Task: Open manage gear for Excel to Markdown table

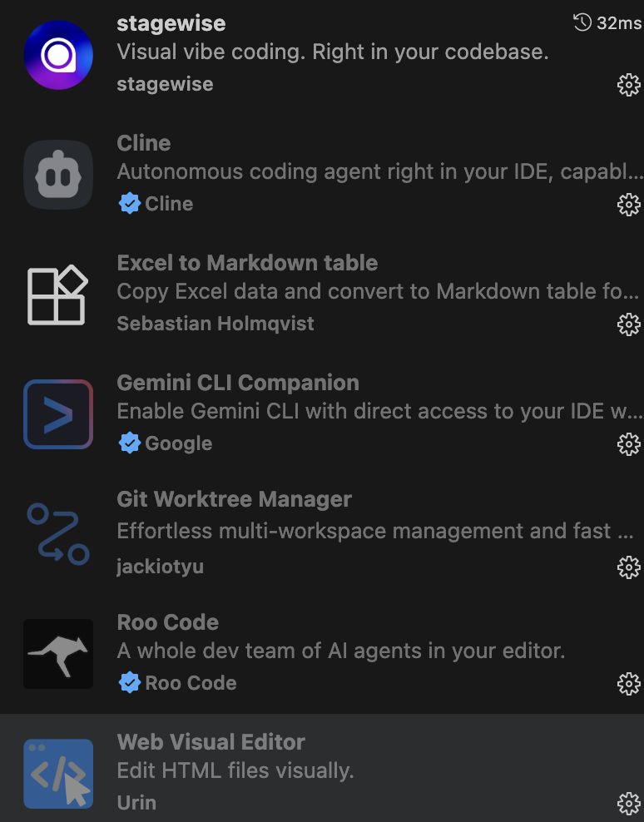Action: 628,324
